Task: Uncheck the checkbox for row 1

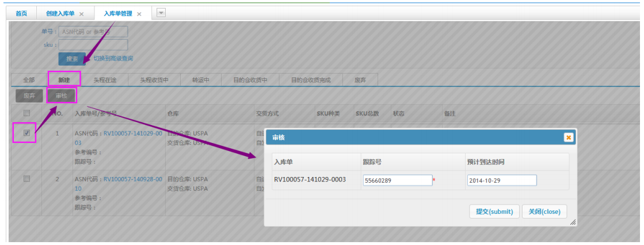Action: [x=26, y=133]
